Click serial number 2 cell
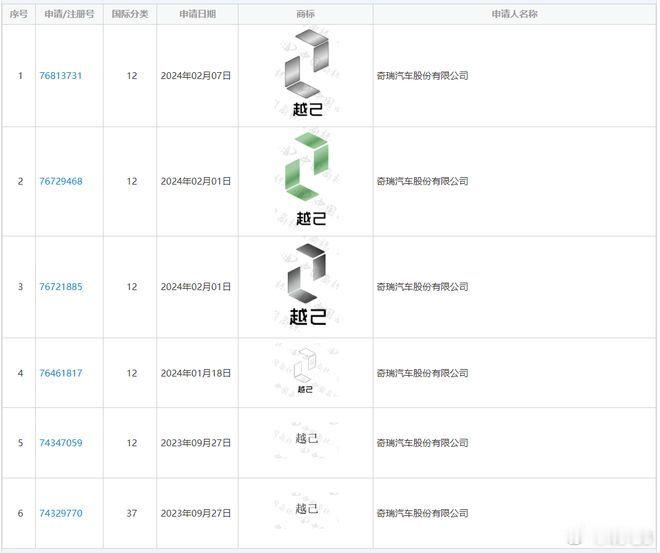The image size is (660, 553). pyautogui.click(x=20, y=181)
